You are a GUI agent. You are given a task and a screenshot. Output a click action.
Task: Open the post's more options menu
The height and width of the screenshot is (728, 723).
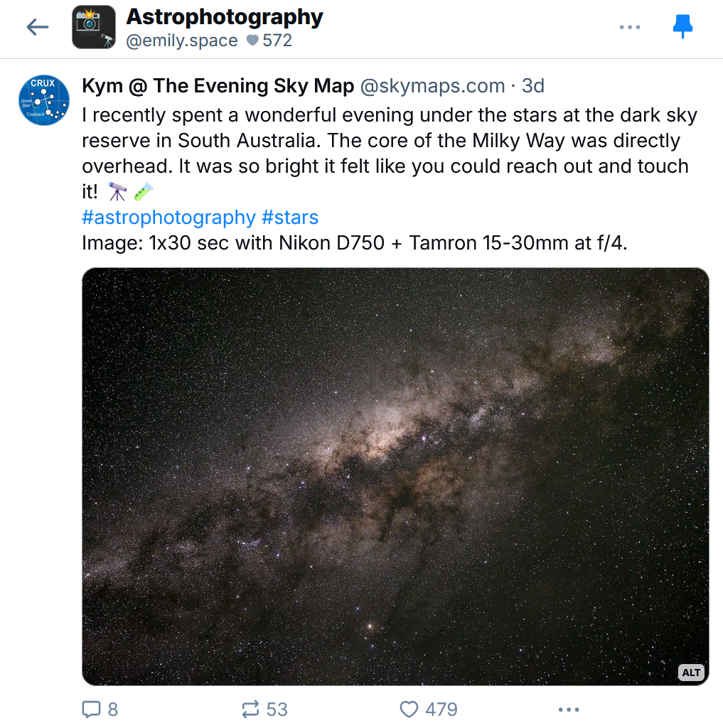pos(569,710)
